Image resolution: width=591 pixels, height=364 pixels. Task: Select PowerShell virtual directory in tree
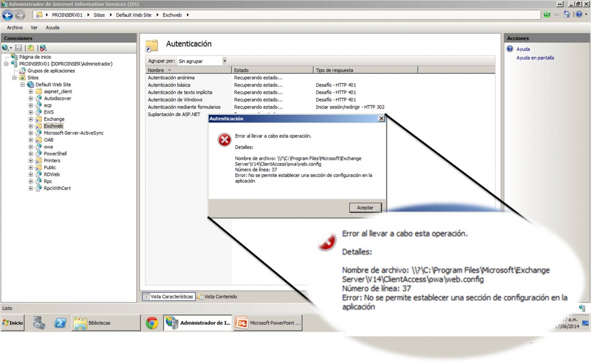pos(55,154)
